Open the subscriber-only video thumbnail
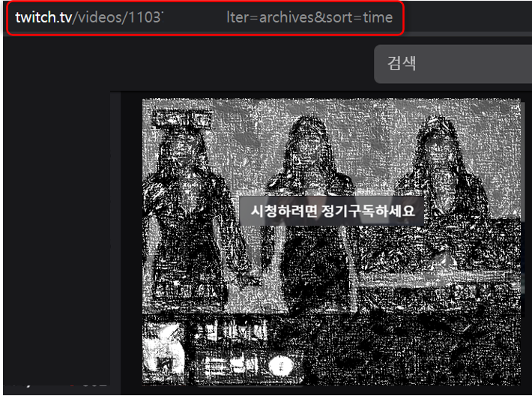This screenshot has width=532, height=396. point(331,241)
